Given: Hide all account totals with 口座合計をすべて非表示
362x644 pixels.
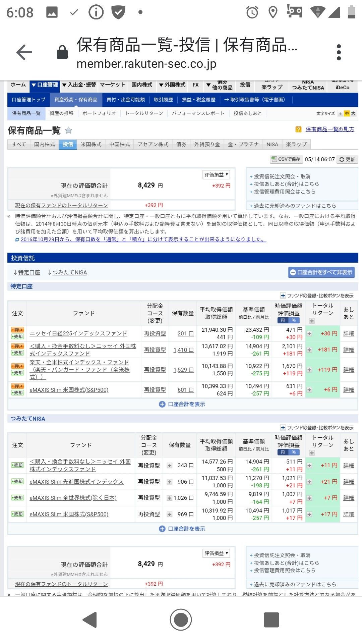Looking at the screenshot, I should point(321,272).
